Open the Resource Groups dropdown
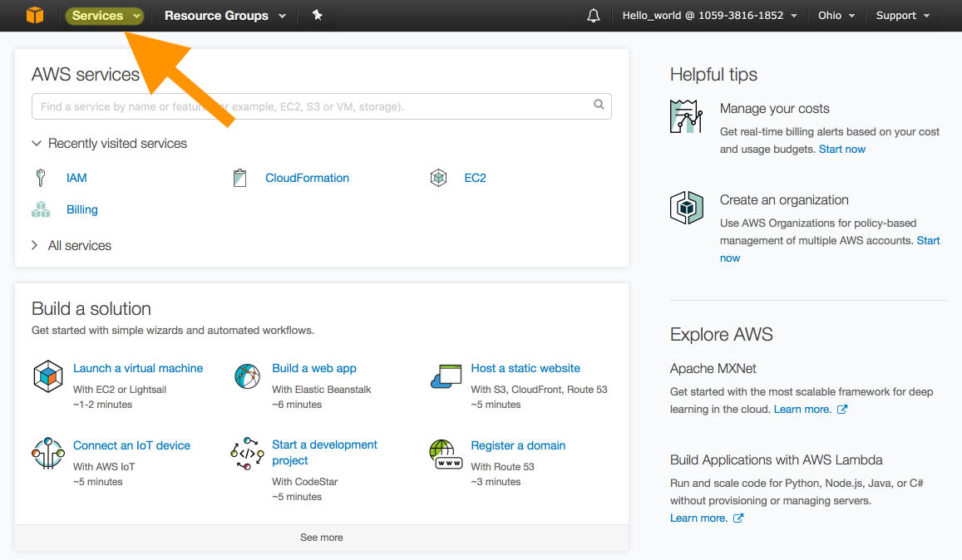 (x=225, y=15)
